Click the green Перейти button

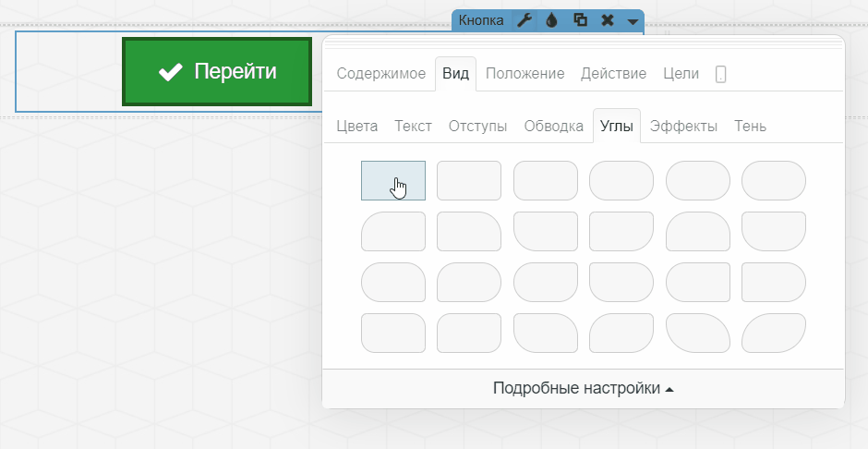point(217,72)
